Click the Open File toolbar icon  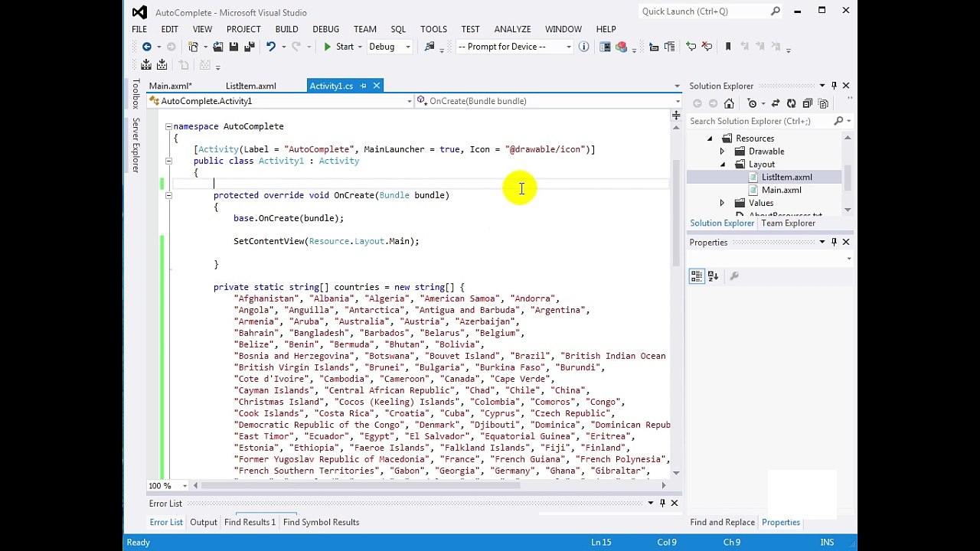[218, 47]
